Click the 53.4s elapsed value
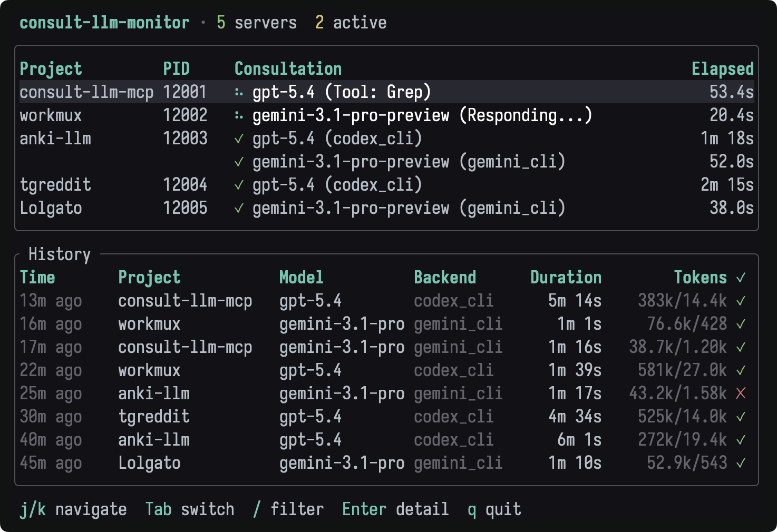 pyautogui.click(x=732, y=92)
